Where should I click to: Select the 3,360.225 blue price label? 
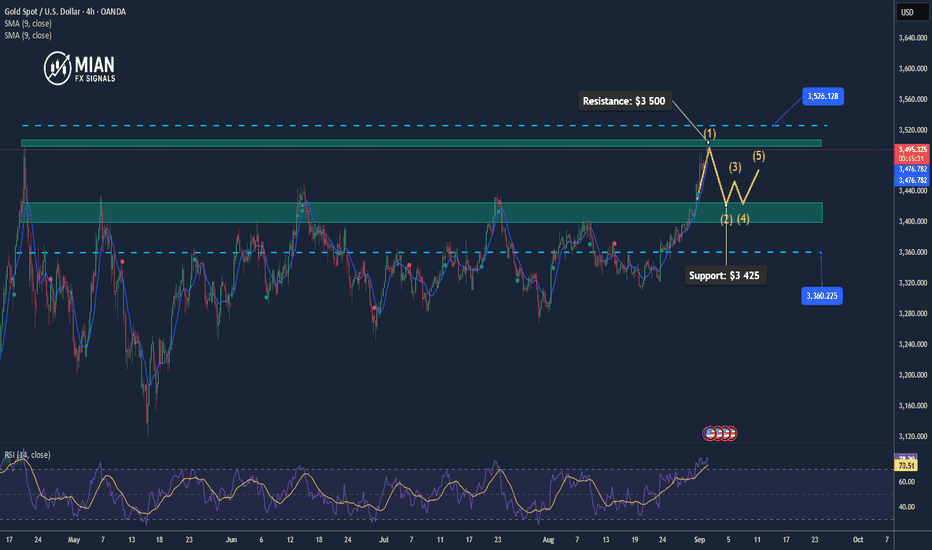pyautogui.click(x=821, y=296)
